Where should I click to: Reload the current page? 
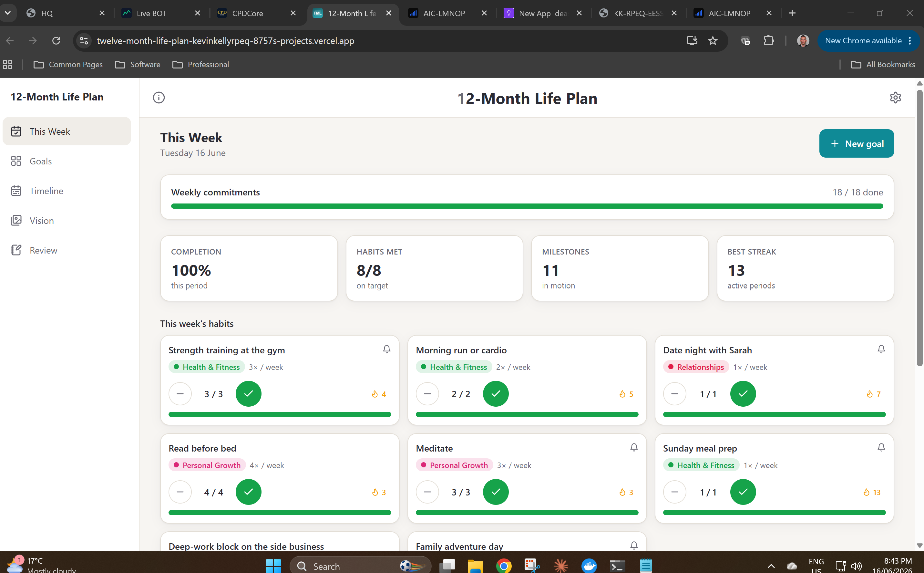point(56,41)
